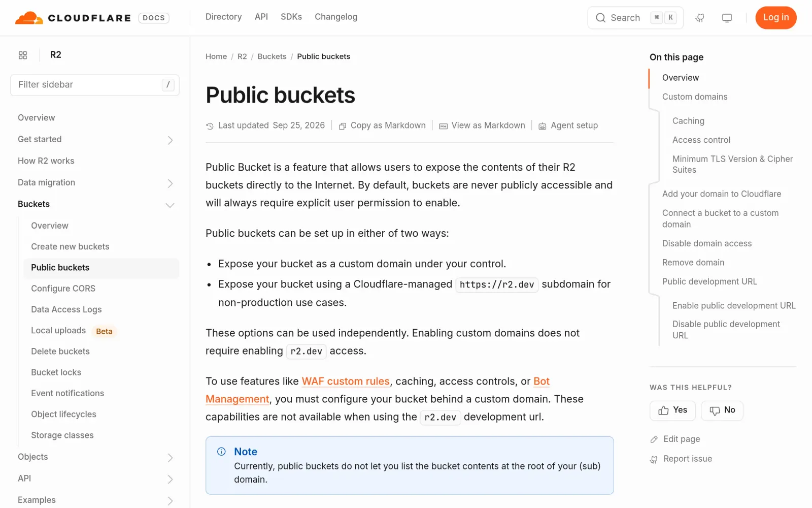The image size is (812, 508).
Task: Open the Changelog page
Action: pyautogui.click(x=336, y=17)
